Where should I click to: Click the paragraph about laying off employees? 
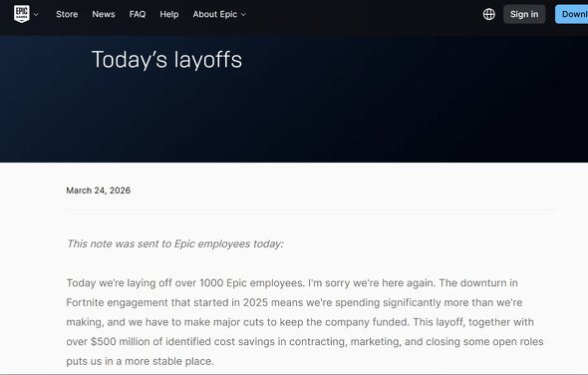click(x=305, y=322)
